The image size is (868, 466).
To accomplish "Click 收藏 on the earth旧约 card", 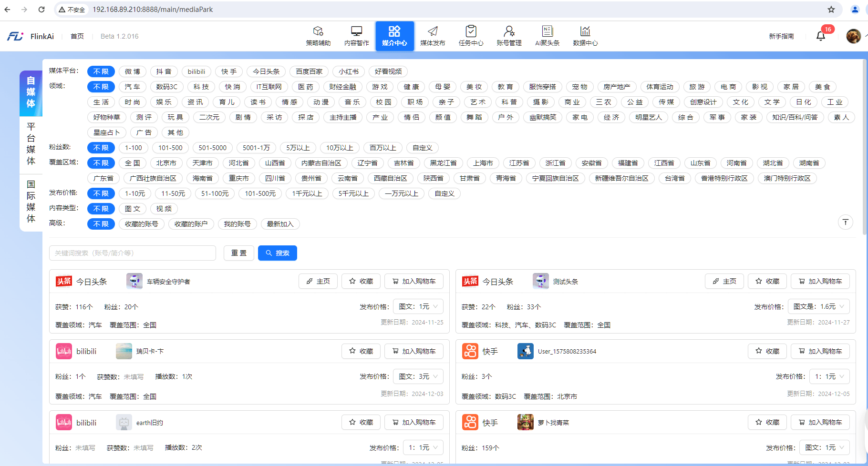I will (361, 422).
